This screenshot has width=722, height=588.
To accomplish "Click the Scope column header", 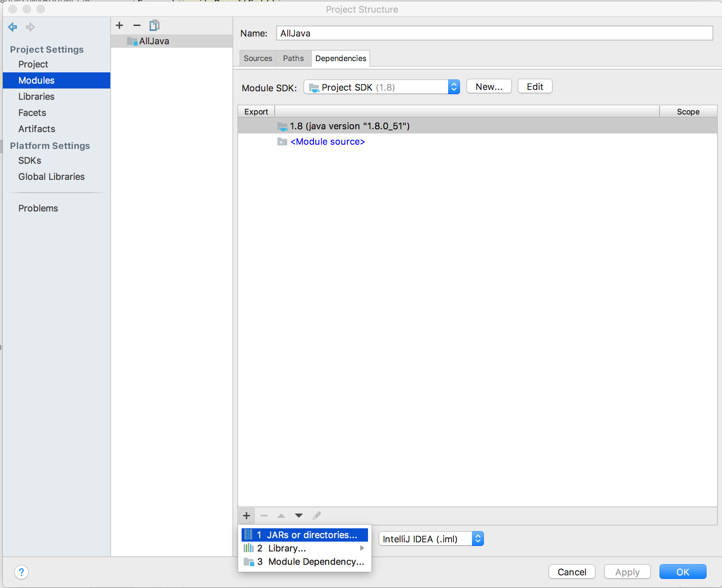I will click(688, 112).
